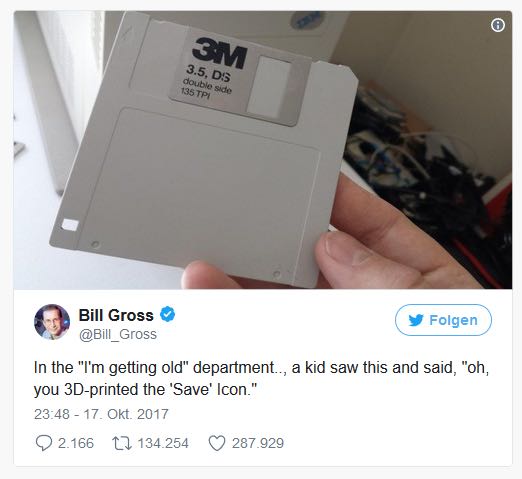Click the reply speech bubble icon
Viewport: 522px width, 479px height.
click(44, 443)
